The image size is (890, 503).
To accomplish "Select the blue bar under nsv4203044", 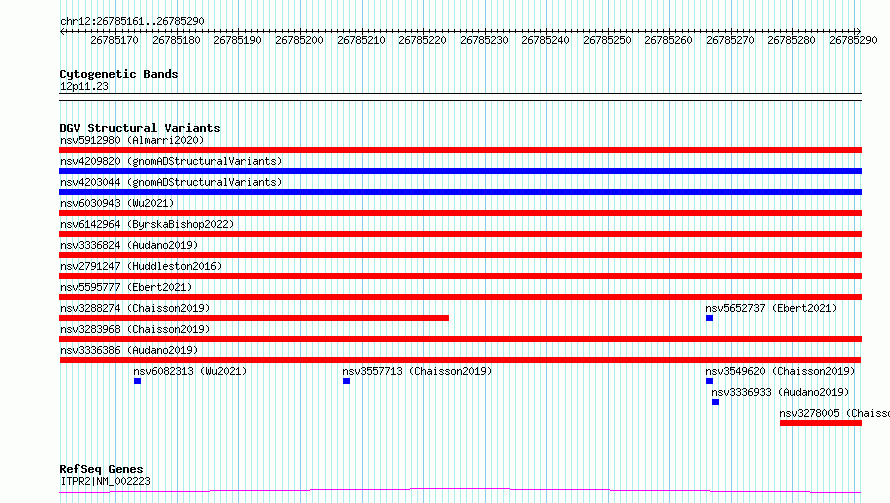I will (x=460, y=192).
